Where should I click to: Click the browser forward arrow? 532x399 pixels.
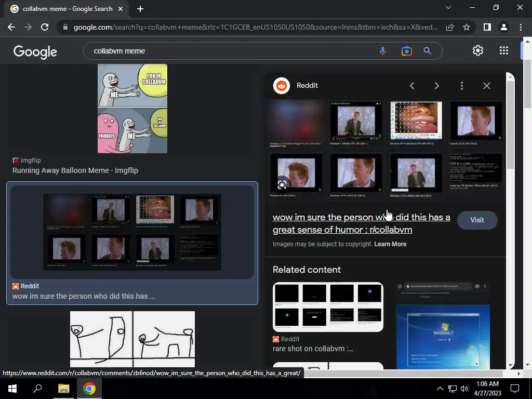(28, 27)
